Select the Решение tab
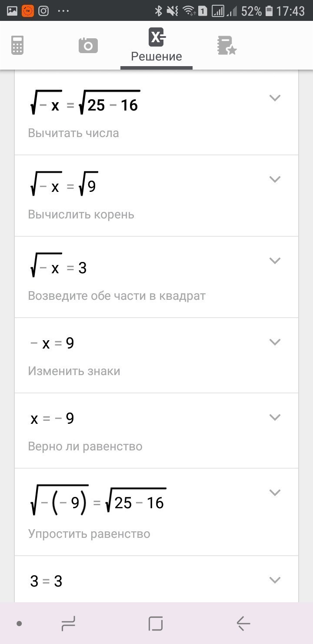Image resolution: width=313 pixels, height=644 pixels. pos(156,45)
